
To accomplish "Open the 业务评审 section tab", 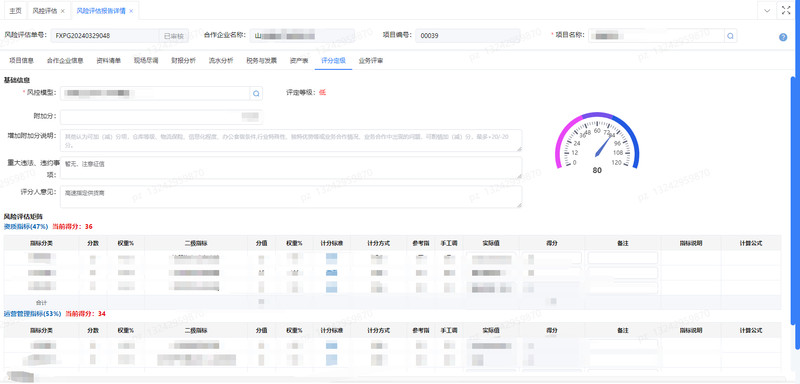I will coord(371,60).
